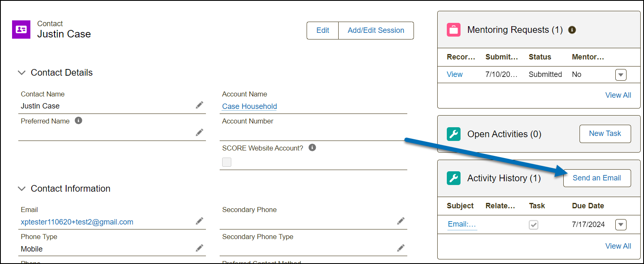Open the Activity History row actions dropdown
This screenshot has width=644, height=264.
point(621,225)
